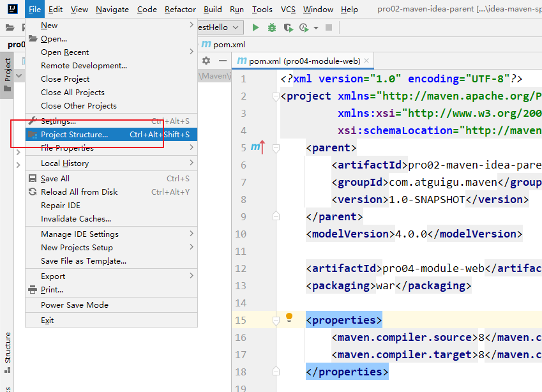Choose Invalidate Caches...

[x=111, y=219]
